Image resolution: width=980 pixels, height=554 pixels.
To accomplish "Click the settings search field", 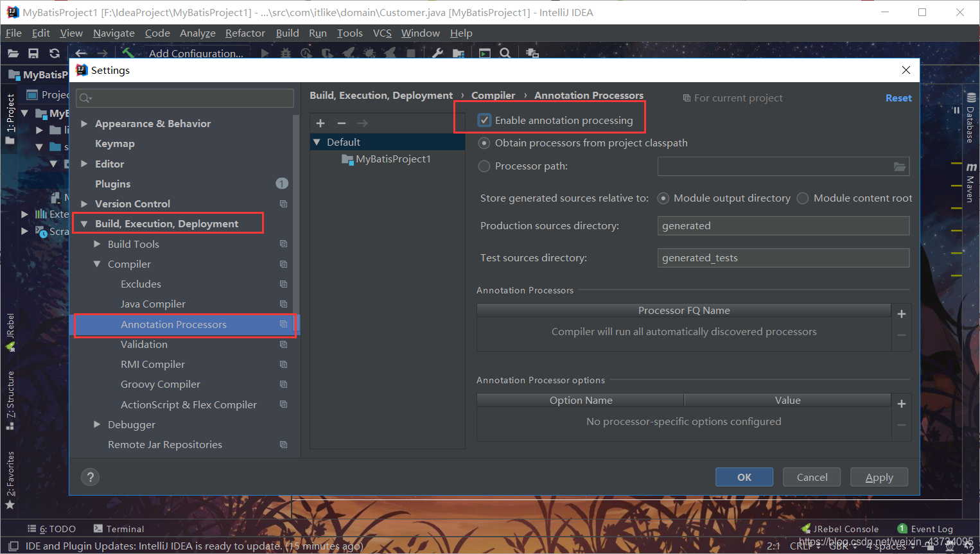I will point(185,98).
